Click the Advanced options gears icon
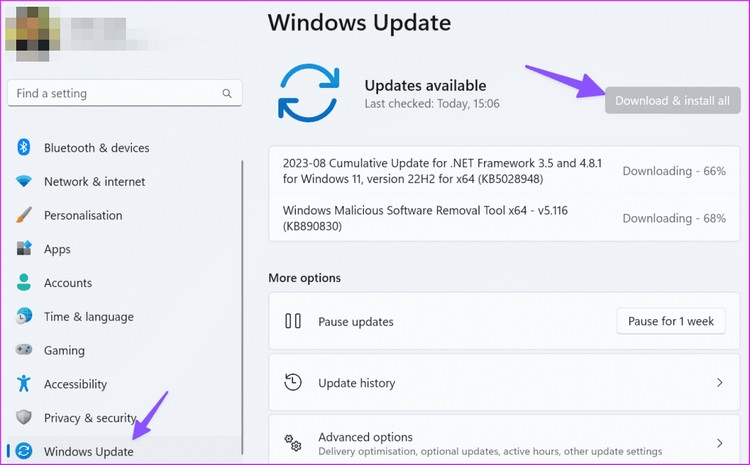This screenshot has width=750, height=465. click(x=293, y=443)
